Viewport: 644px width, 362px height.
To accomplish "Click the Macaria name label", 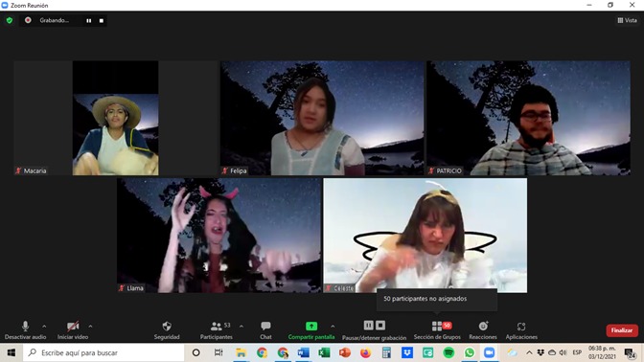I will [x=34, y=170].
